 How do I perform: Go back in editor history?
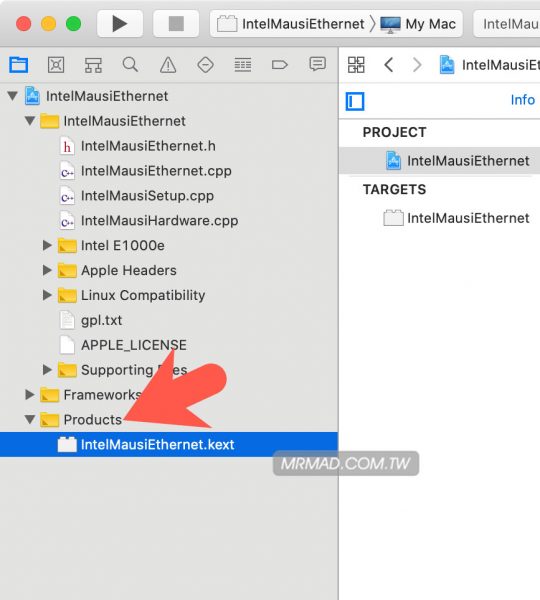click(388, 65)
